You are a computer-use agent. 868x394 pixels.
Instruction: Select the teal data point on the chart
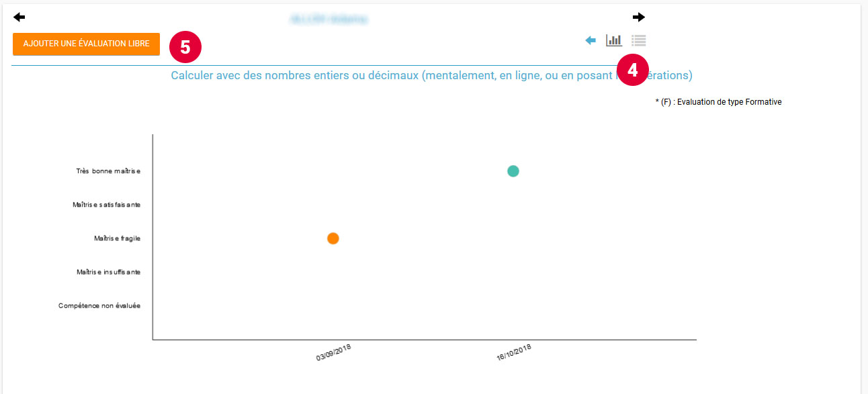pyautogui.click(x=513, y=171)
